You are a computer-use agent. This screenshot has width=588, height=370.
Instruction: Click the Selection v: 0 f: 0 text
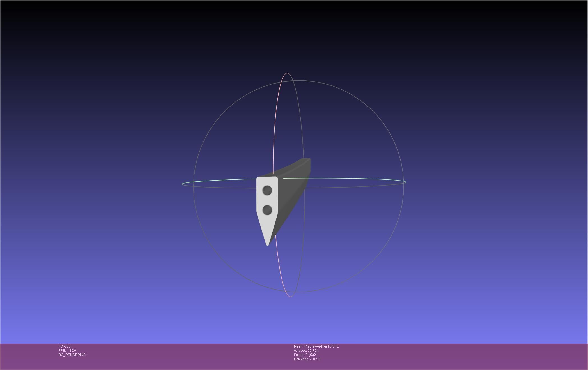pyautogui.click(x=307, y=359)
